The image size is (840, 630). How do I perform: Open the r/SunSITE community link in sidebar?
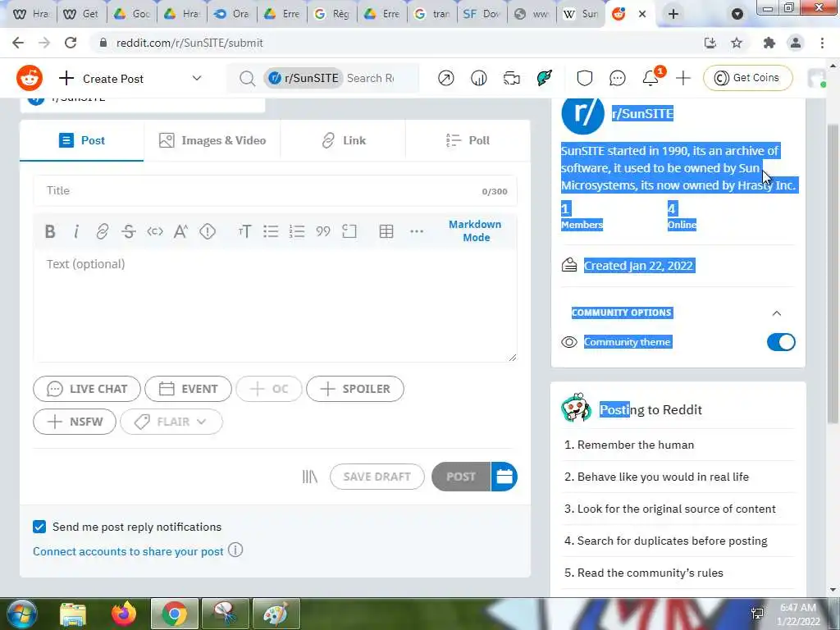[642, 113]
